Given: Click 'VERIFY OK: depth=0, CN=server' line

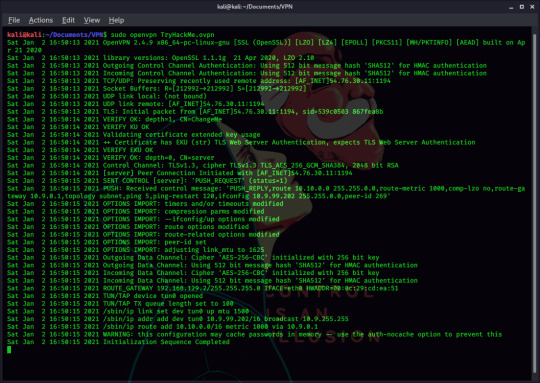Looking at the screenshot, I should 111,157.
